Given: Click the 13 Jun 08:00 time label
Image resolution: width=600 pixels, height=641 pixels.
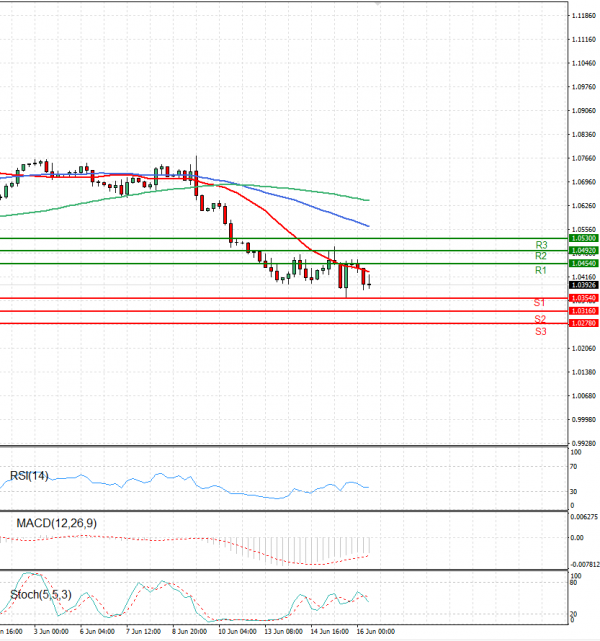Looking at the screenshot, I should [284, 632].
